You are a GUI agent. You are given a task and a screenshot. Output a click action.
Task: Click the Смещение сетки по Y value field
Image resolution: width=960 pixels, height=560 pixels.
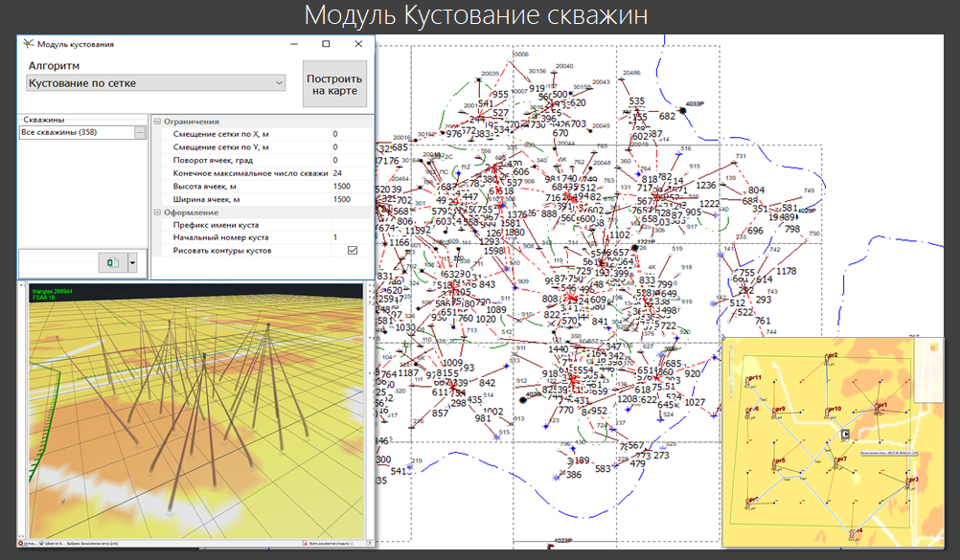pos(352,146)
